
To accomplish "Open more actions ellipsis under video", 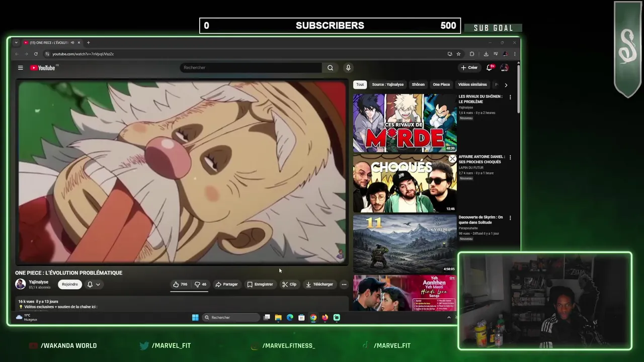I will [x=344, y=285].
